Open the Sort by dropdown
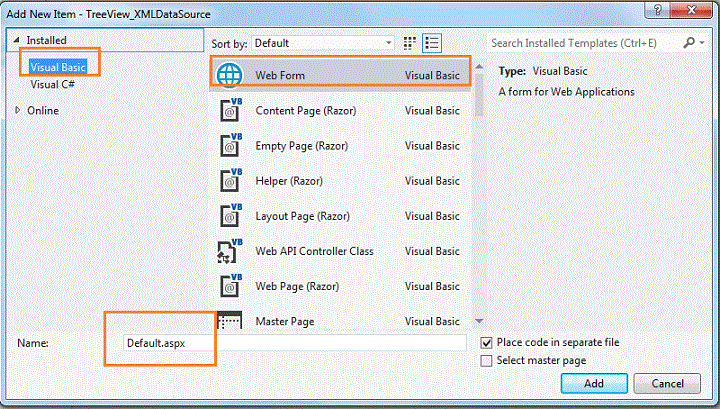This screenshot has height=409, width=720. 323,43
